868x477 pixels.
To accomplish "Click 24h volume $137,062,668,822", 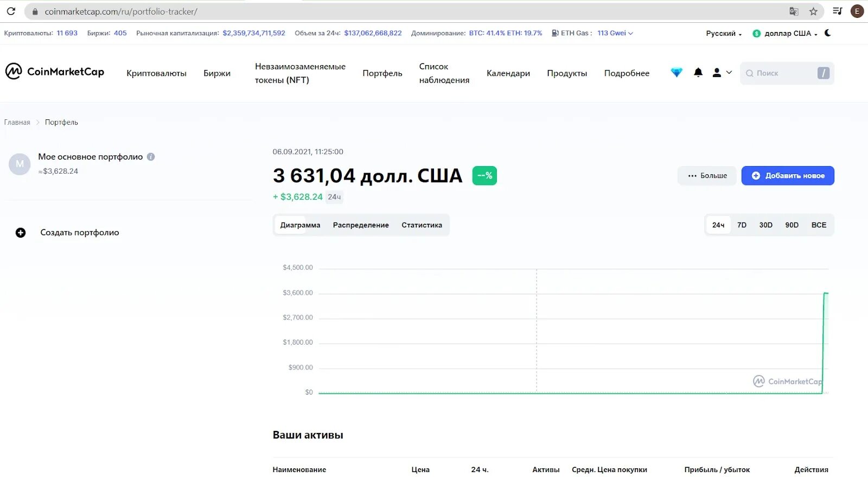I will 373,33.
